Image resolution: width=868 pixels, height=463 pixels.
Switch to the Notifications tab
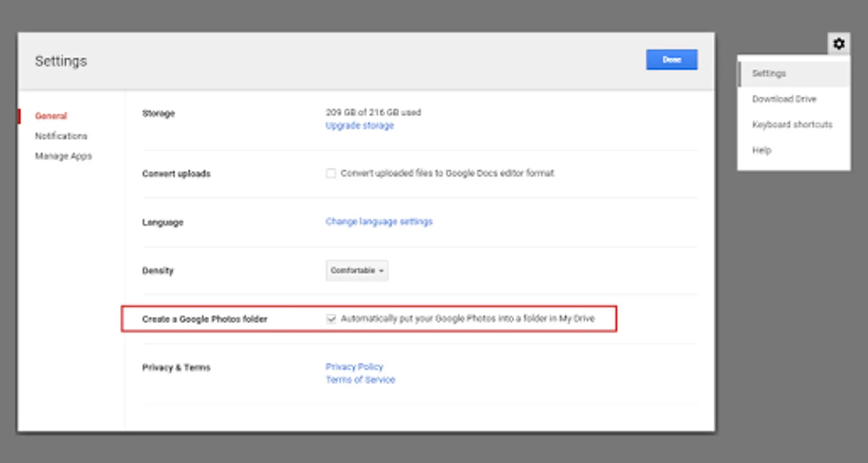(x=61, y=136)
